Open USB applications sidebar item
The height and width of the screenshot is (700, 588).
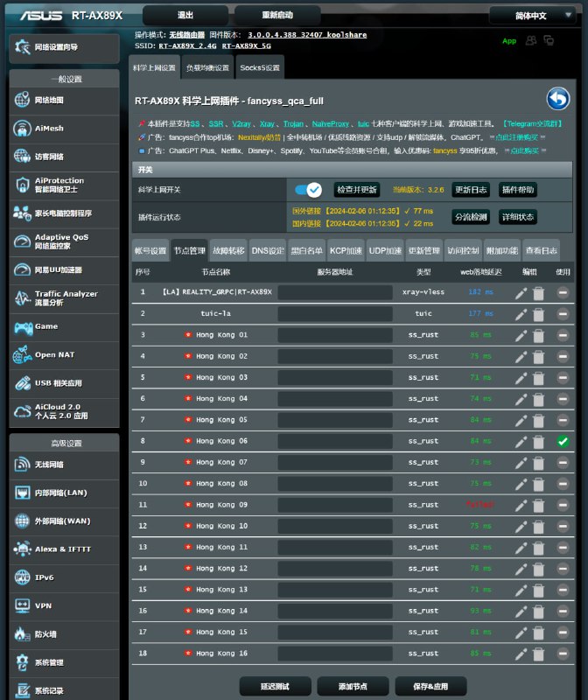pyautogui.click(x=64, y=383)
